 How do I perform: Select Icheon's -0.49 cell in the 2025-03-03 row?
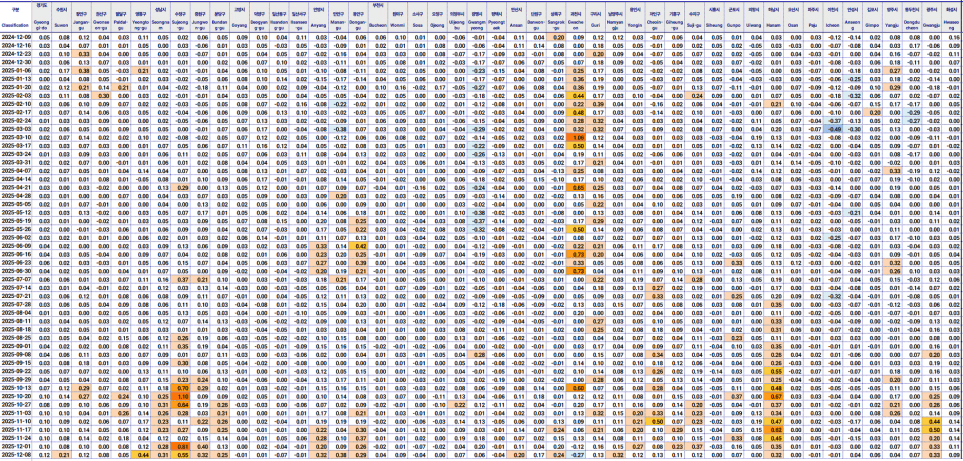click(834, 129)
